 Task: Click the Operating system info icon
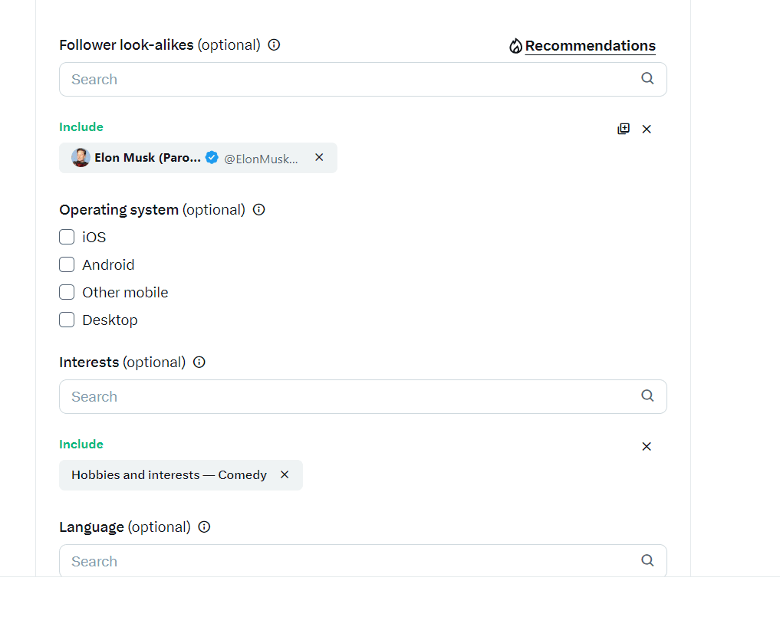tap(259, 210)
